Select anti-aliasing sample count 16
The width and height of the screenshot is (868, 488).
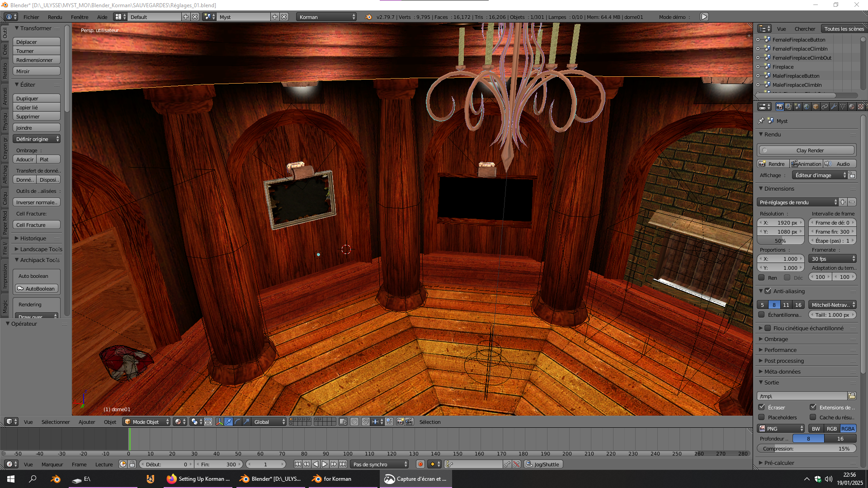tap(798, 305)
